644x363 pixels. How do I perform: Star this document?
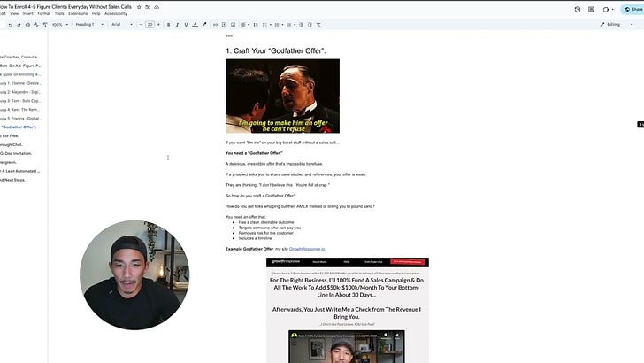coord(139,7)
